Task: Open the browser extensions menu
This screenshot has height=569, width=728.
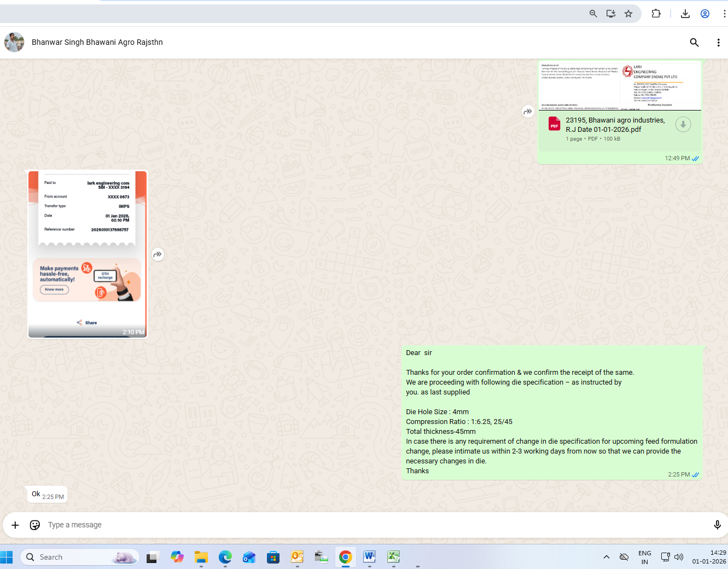Action: 656,14
